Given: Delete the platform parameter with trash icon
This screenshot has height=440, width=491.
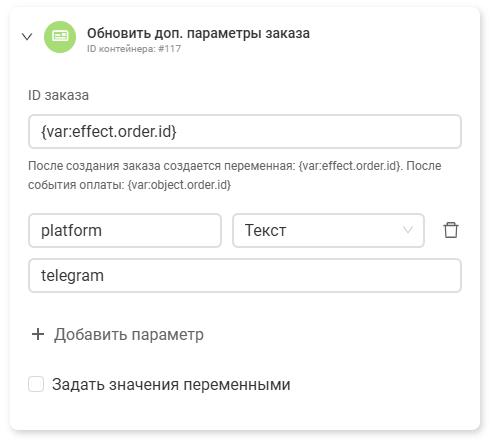Looking at the screenshot, I should point(451,230).
